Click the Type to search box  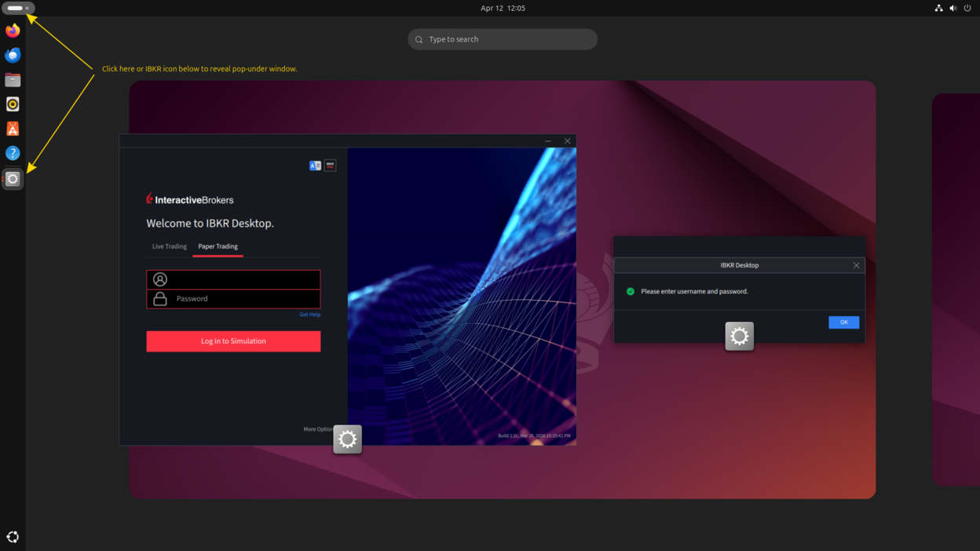[503, 39]
